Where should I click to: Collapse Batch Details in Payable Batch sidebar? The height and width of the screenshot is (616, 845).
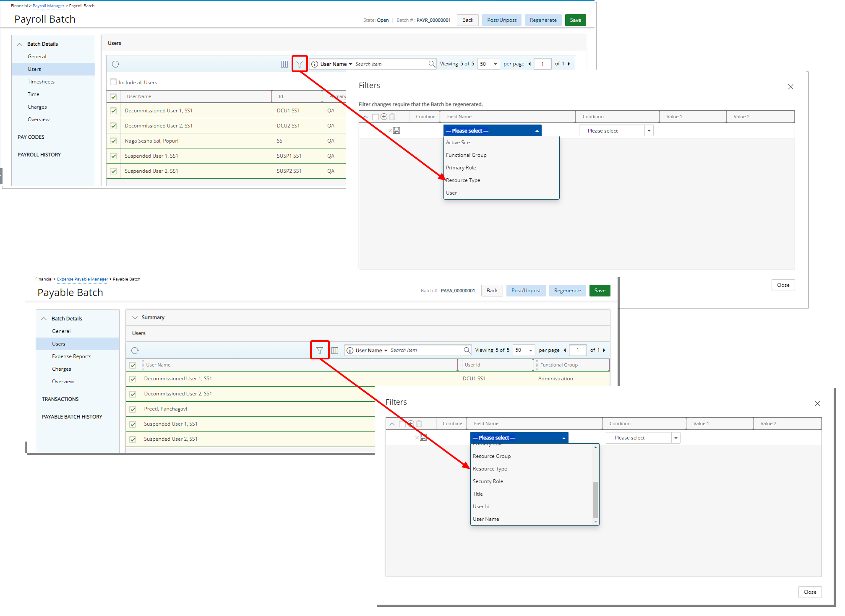pyautogui.click(x=44, y=319)
